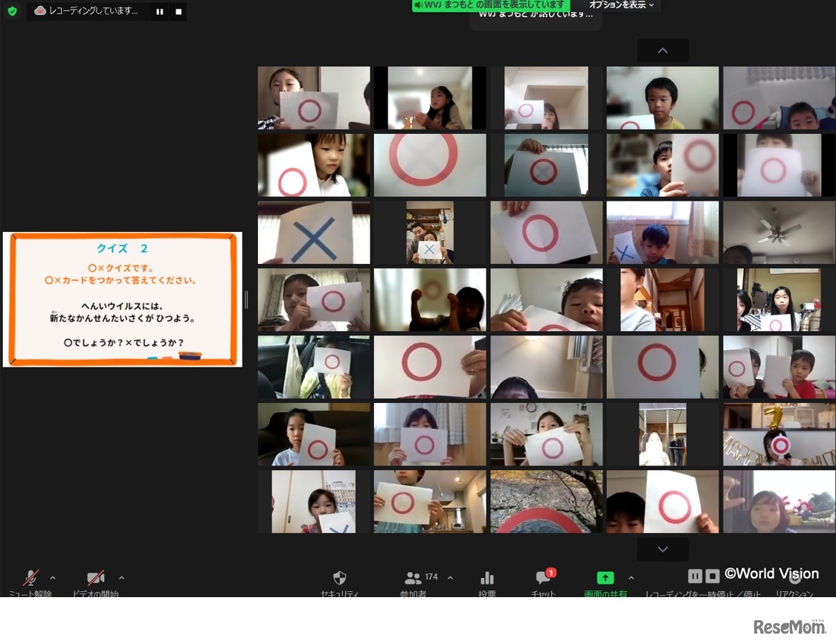Click the green screen-share notification banner
This screenshot has width=836, height=644.
click(489, 4)
